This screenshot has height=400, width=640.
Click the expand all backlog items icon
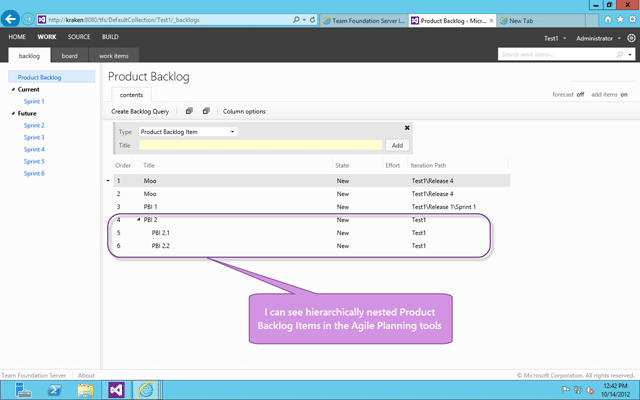click(x=189, y=111)
